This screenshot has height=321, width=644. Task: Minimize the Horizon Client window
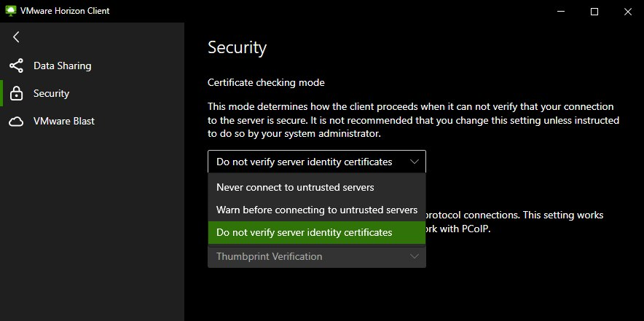coord(561,11)
